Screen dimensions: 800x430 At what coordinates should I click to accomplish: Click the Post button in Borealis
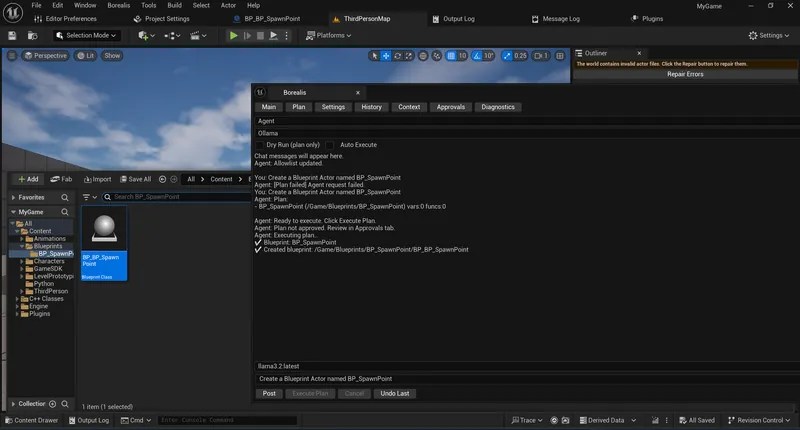click(x=269, y=393)
